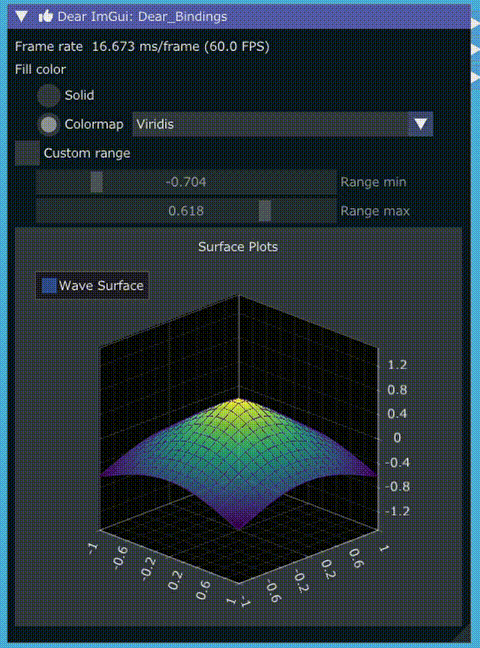The width and height of the screenshot is (480, 648).
Task: Click the thumbs-up icon in title bar
Action: (46, 17)
